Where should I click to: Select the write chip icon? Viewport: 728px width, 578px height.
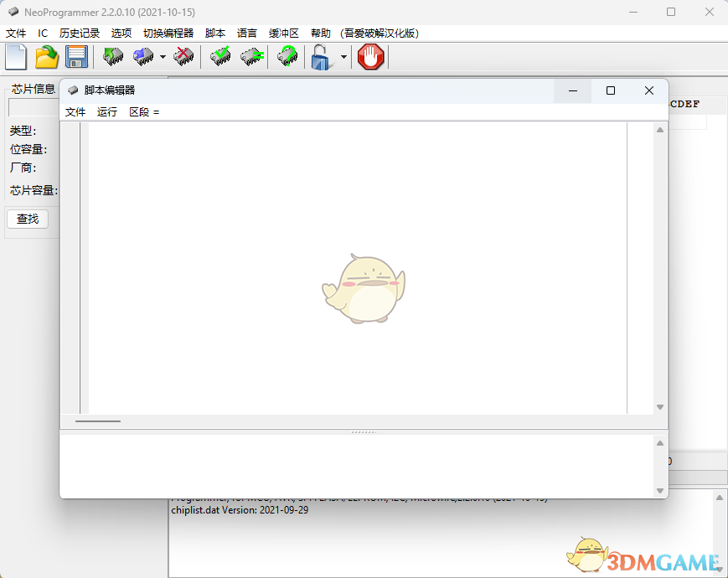click(x=142, y=57)
